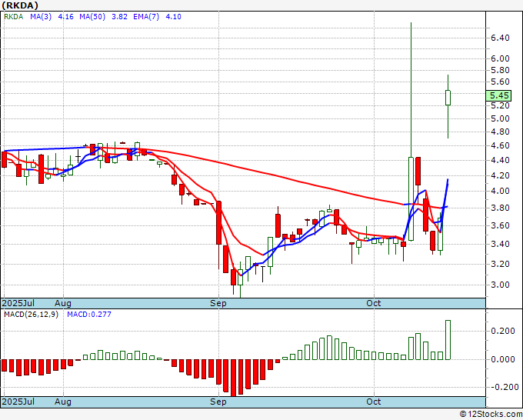
Task: Click the MA(3) legend label
Action: pos(41,17)
